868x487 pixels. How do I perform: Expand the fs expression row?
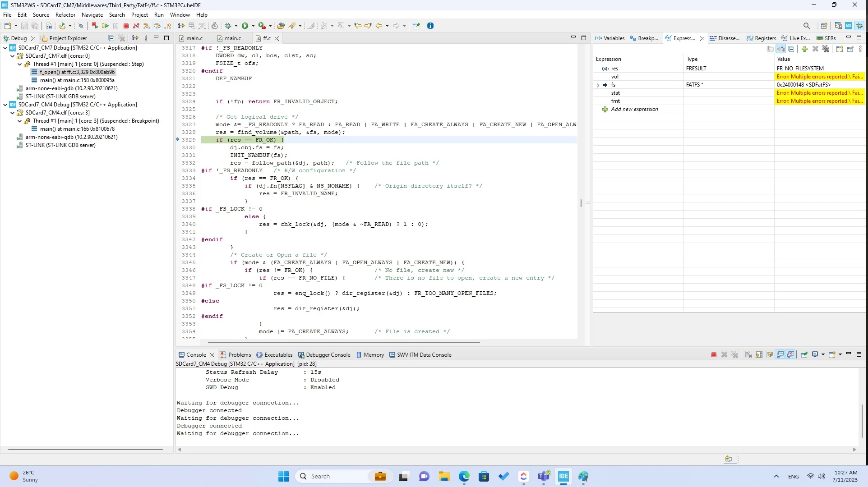pos(598,85)
